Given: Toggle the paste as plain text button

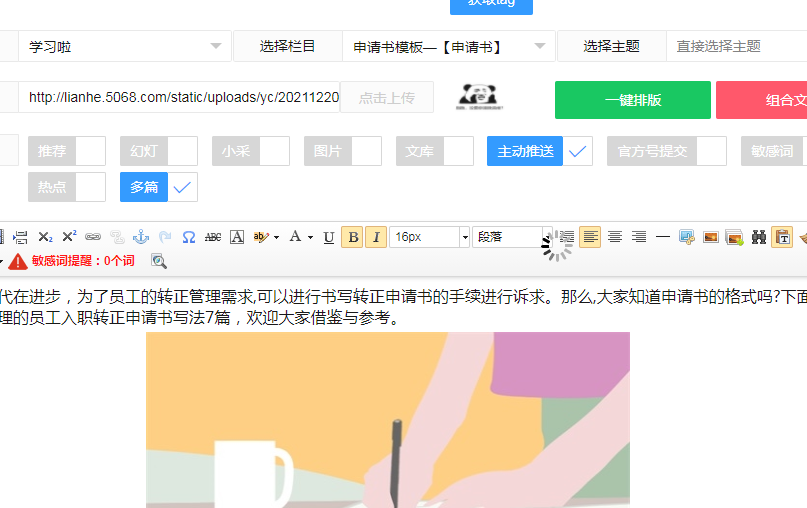Looking at the screenshot, I should (x=782, y=237).
